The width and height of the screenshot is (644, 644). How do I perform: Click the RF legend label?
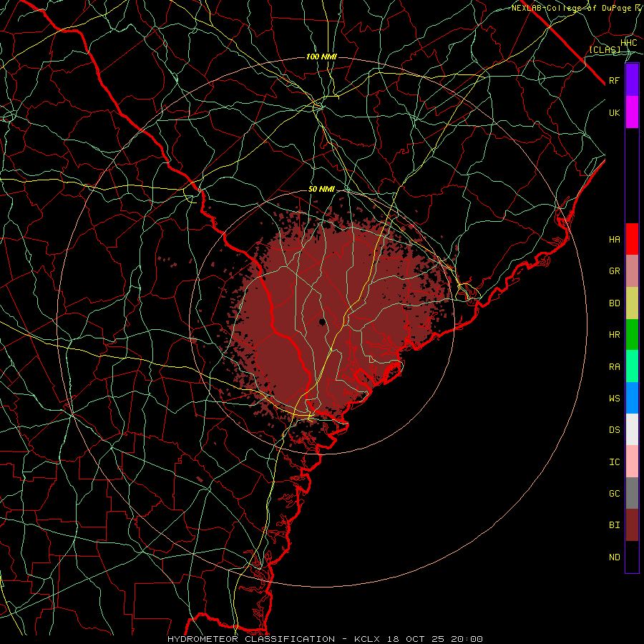point(615,80)
